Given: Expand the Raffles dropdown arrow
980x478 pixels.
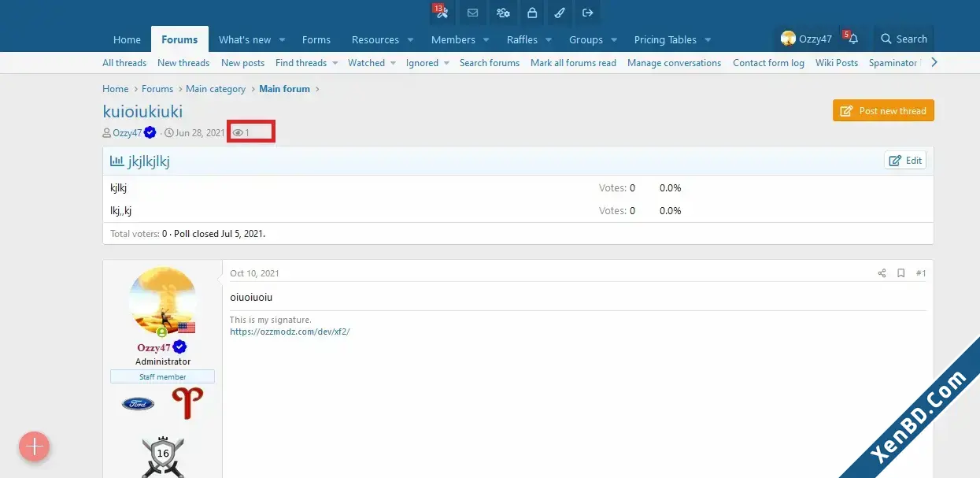Looking at the screenshot, I should pos(549,39).
